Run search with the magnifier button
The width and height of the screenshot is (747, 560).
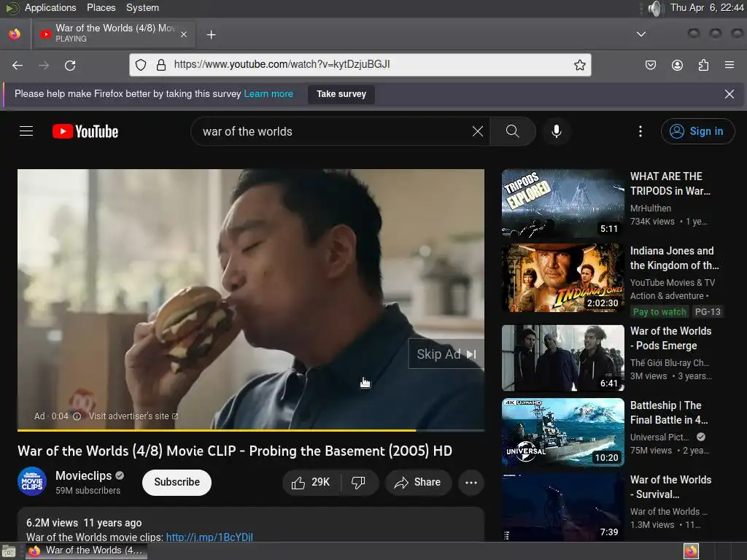coord(513,131)
